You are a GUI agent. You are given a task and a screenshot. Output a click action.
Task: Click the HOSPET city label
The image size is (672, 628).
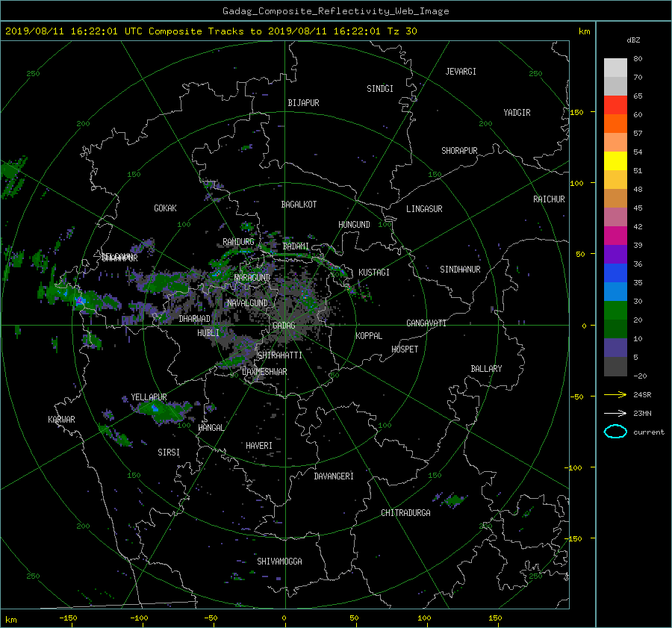(405, 349)
